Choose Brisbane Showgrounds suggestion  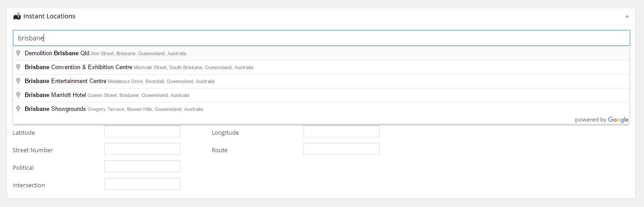321,109
